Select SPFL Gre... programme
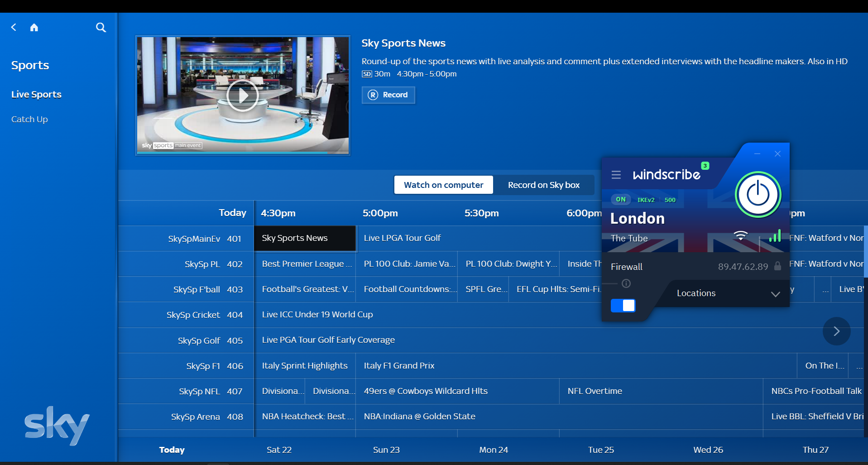868x465 pixels. click(x=483, y=289)
